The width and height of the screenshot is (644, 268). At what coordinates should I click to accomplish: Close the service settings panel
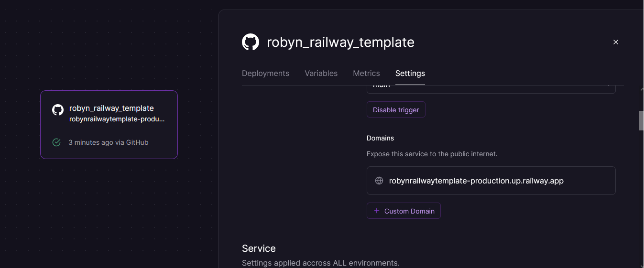point(616,42)
